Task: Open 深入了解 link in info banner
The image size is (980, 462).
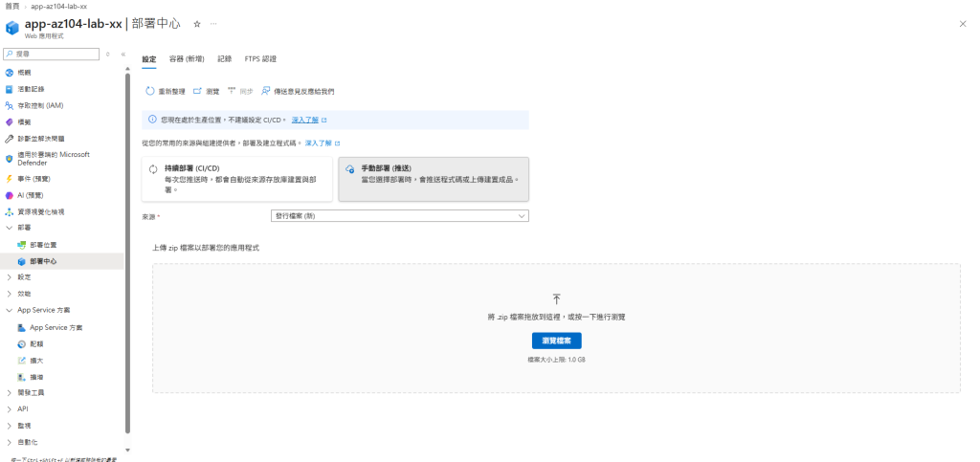Action: [x=305, y=120]
